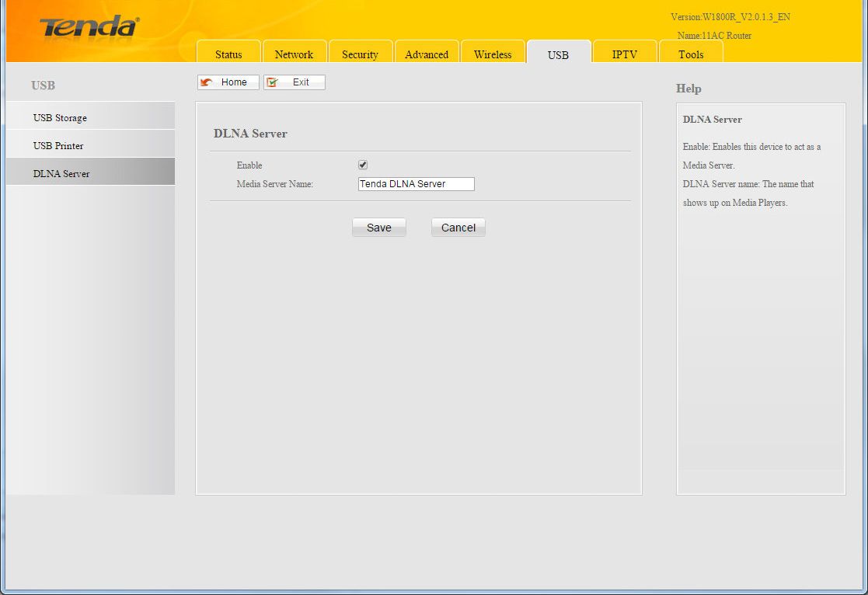Select DLNA Server sidebar item
The image size is (868, 595).
pyautogui.click(x=61, y=174)
